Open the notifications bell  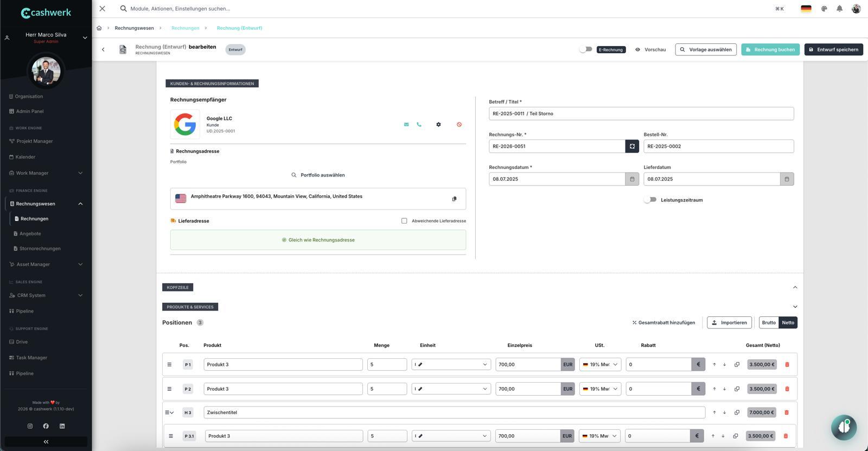point(839,9)
